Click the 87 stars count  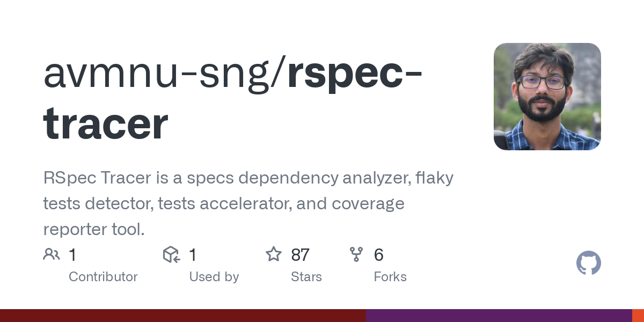(x=301, y=255)
